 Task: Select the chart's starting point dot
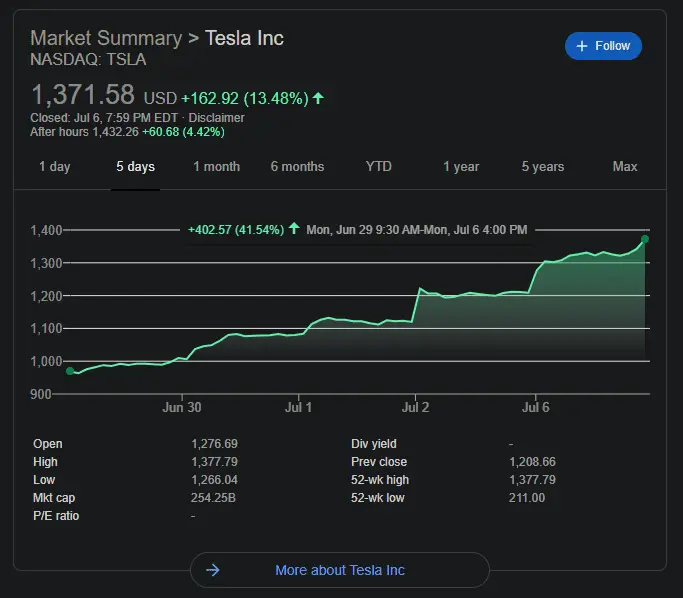(x=70, y=371)
